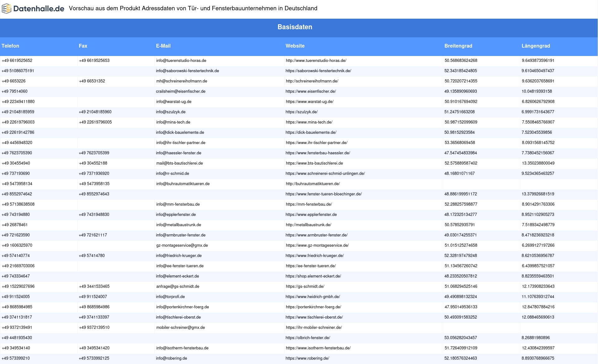Open https://www.schreinerei-schmid-unlingen.de/ website

pyautogui.click(x=325, y=174)
